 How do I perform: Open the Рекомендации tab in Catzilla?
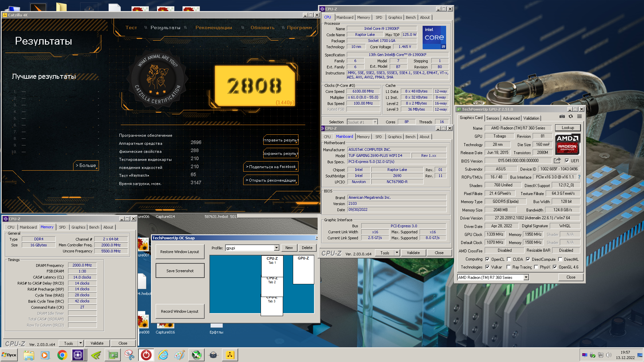coord(214,27)
